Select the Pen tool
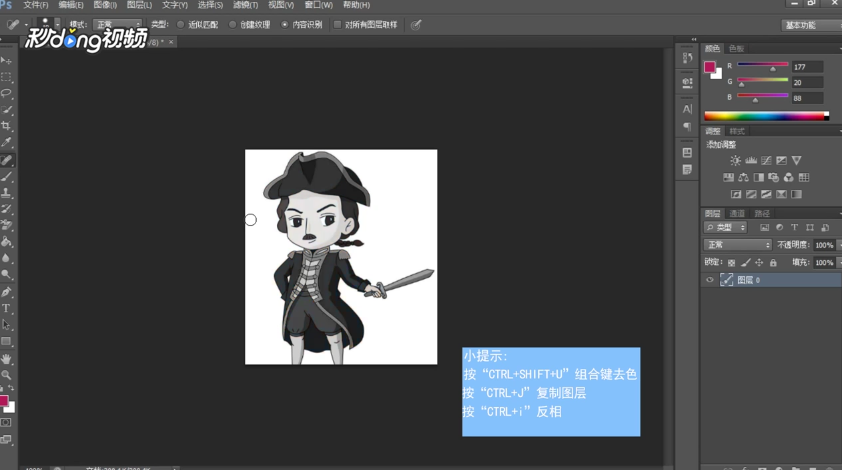This screenshot has height=470, width=842. coord(6,292)
